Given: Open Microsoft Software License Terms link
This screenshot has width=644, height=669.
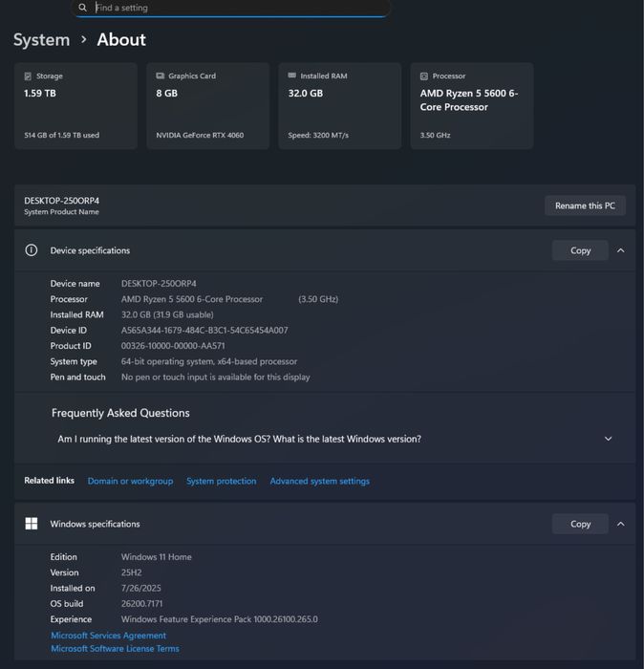Looking at the screenshot, I should pos(116,649).
